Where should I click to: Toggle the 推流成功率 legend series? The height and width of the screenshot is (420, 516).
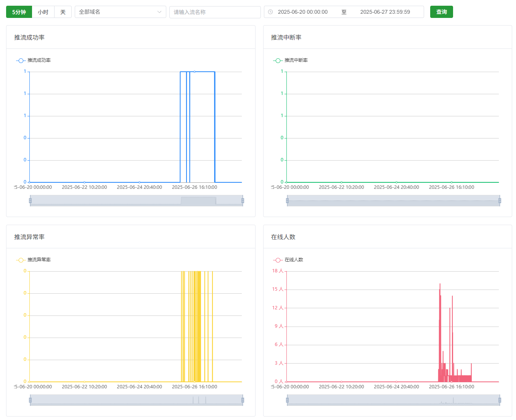[x=34, y=60]
